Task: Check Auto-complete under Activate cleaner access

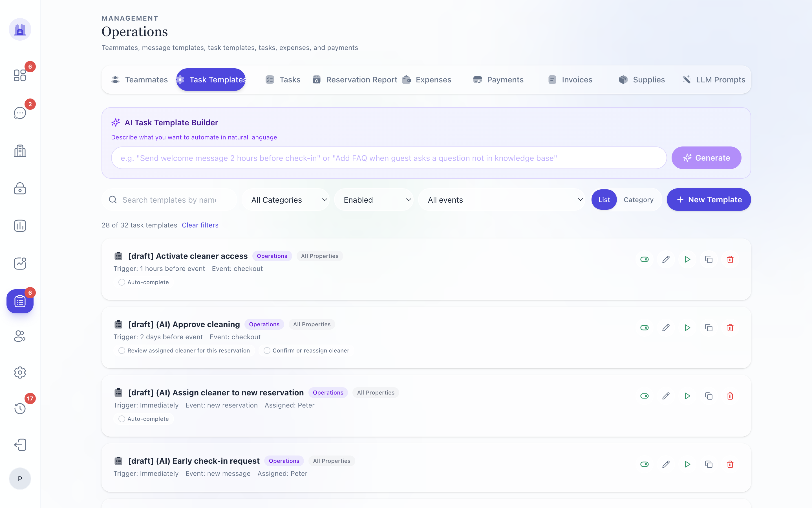Action: (122, 282)
